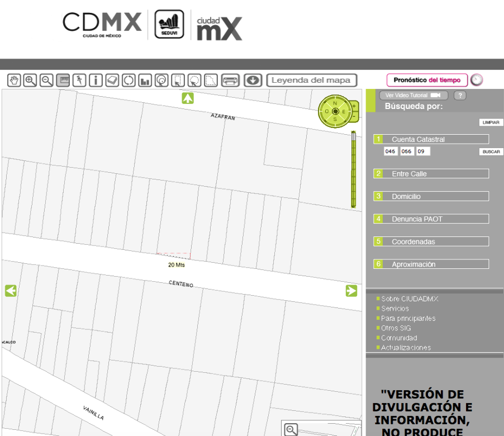This screenshot has height=436, width=504.
Task: Click the compass center button
Action: [335, 111]
